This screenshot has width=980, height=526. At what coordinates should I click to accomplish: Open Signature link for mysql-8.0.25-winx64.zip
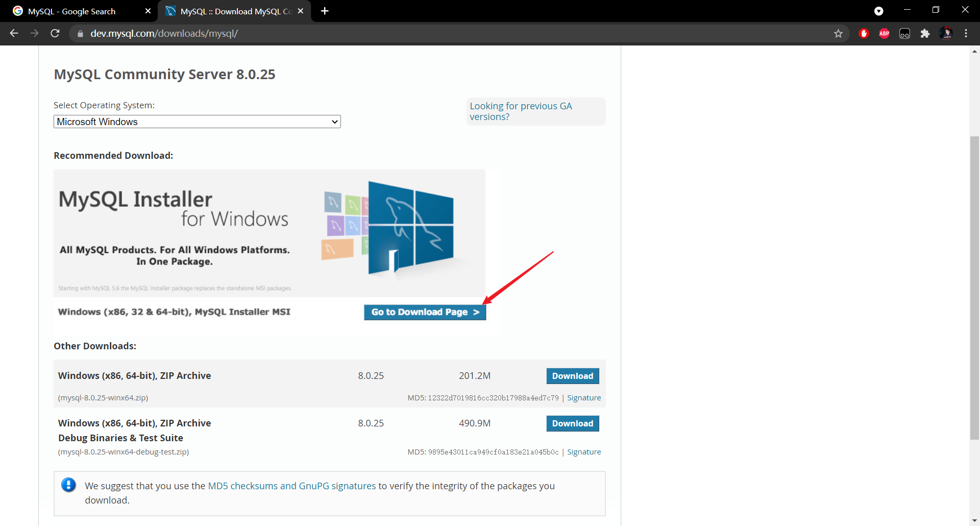584,398
